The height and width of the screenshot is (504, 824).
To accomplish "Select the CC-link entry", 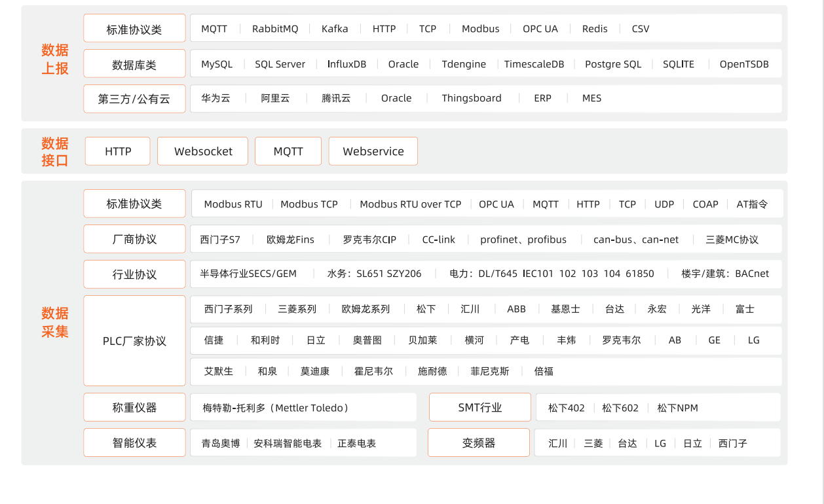I will pyautogui.click(x=439, y=240).
